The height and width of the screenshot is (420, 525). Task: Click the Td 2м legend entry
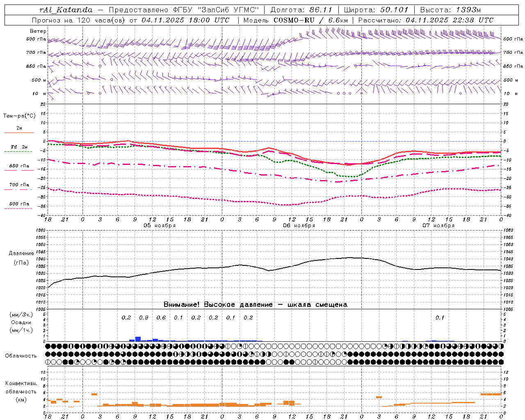(x=19, y=147)
